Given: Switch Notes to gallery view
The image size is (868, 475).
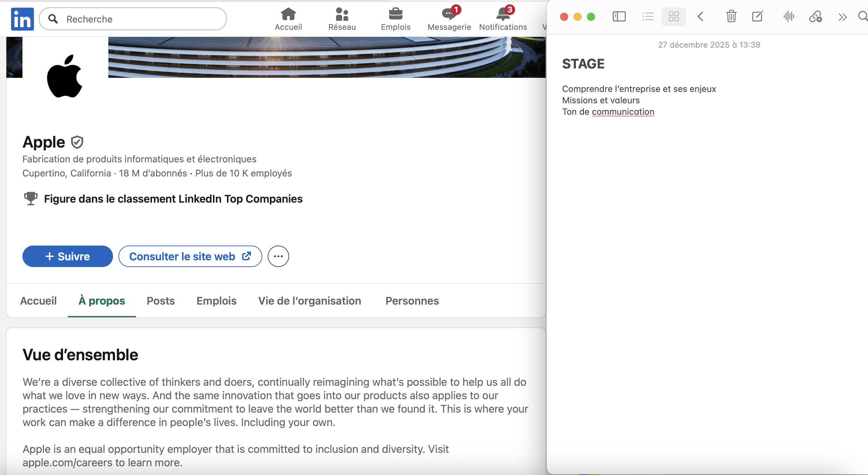Looking at the screenshot, I should tap(673, 16).
